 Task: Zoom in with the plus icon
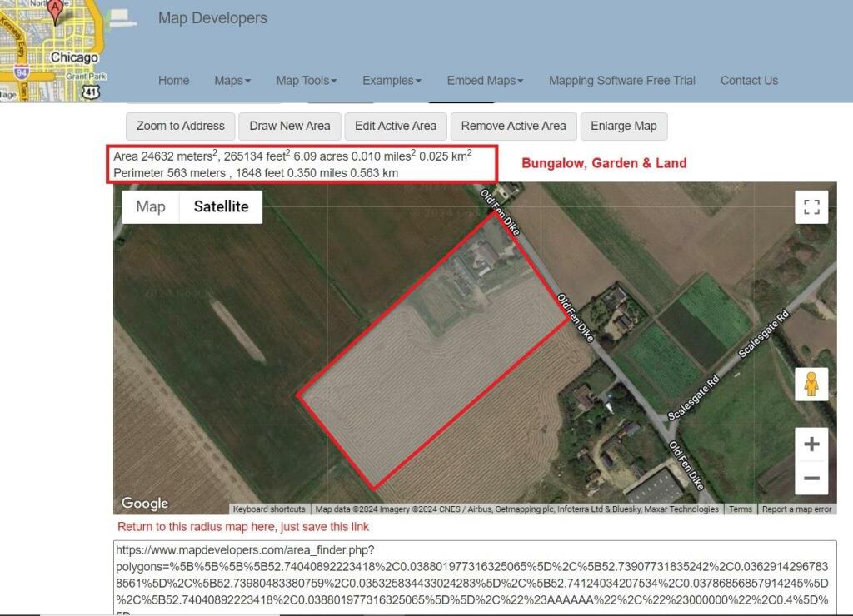(x=811, y=445)
